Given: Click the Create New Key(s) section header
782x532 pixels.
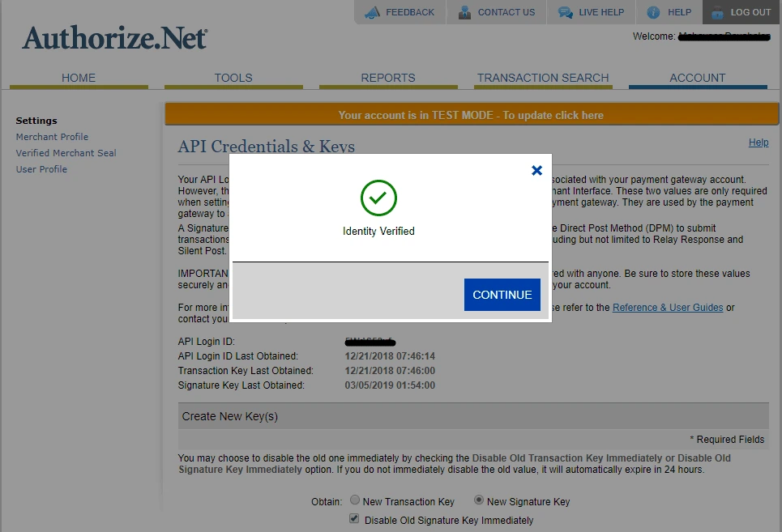Looking at the screenshot, I should coord(473,416).
